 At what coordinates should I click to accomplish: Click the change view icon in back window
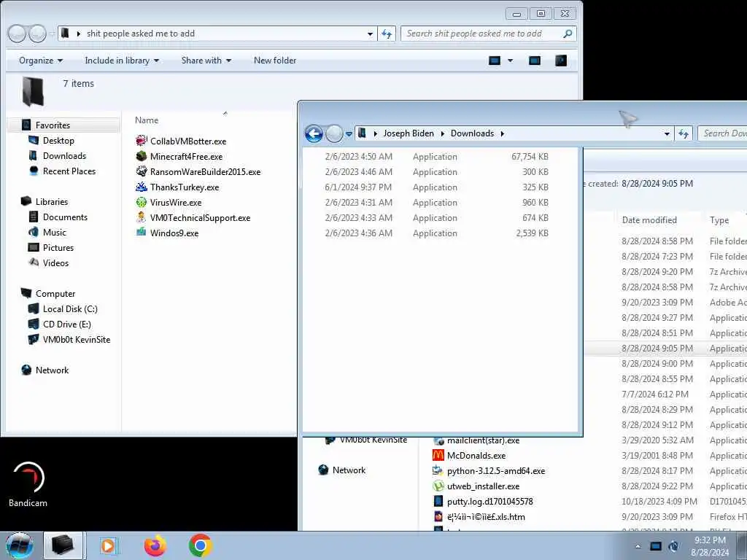click(495, 61)
